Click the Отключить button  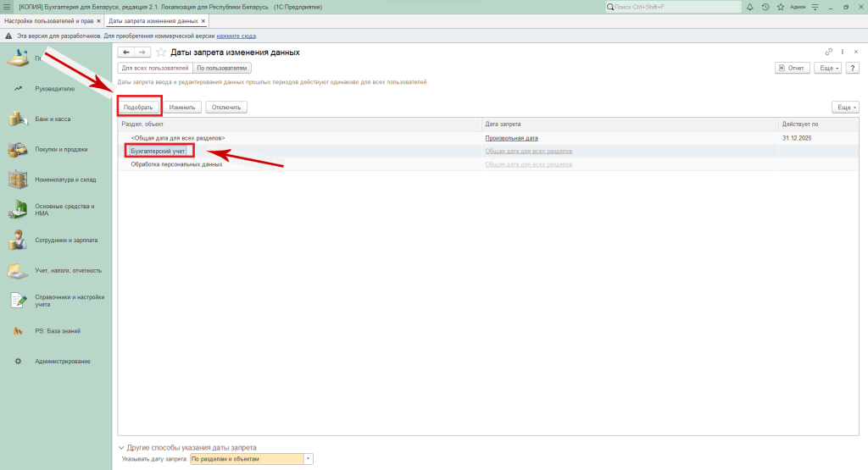(225, 108)
